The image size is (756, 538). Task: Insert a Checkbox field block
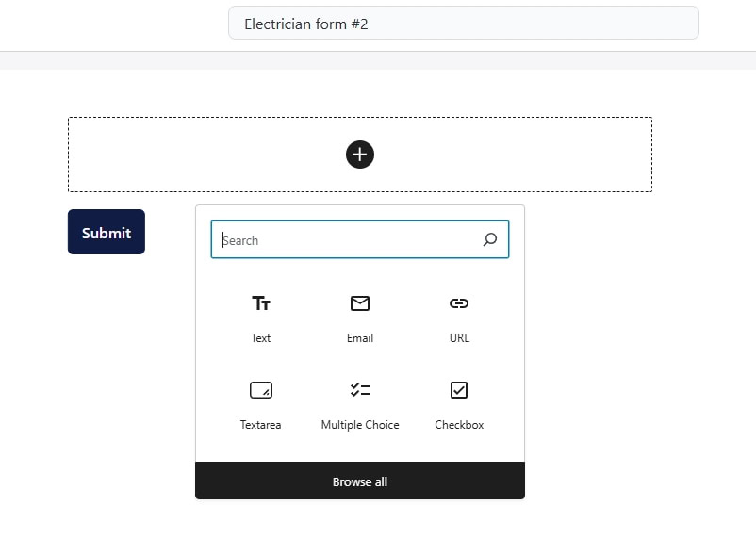click(459, 405)
